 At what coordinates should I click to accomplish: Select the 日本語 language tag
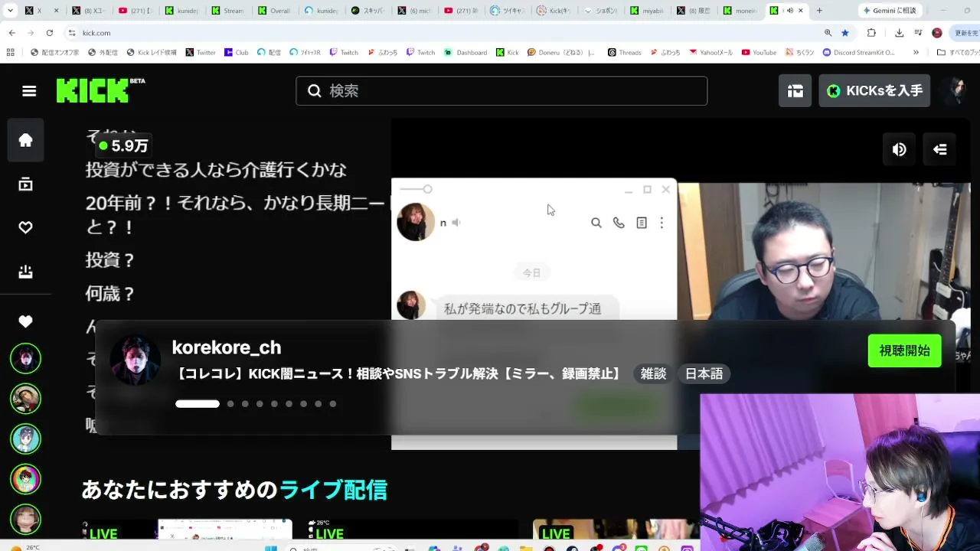point(704,374)
